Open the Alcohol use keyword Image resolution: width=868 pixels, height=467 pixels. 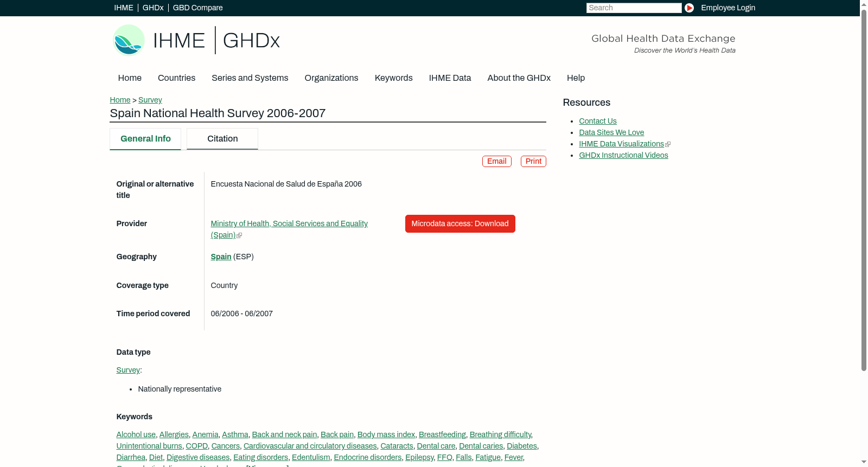136,434
